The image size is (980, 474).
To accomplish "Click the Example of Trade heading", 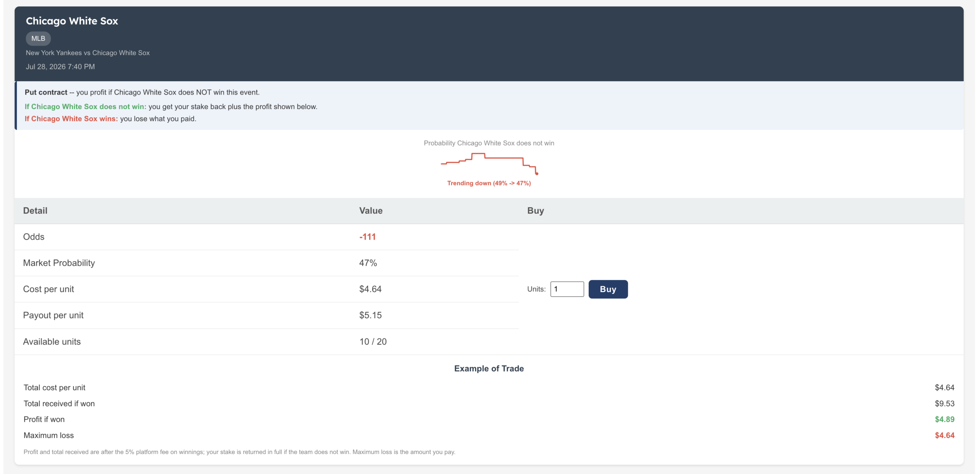I will point(489,369).
